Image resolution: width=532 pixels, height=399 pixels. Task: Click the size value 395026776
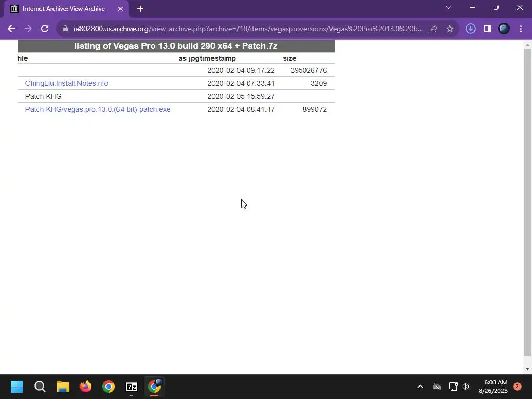[309, 70]
